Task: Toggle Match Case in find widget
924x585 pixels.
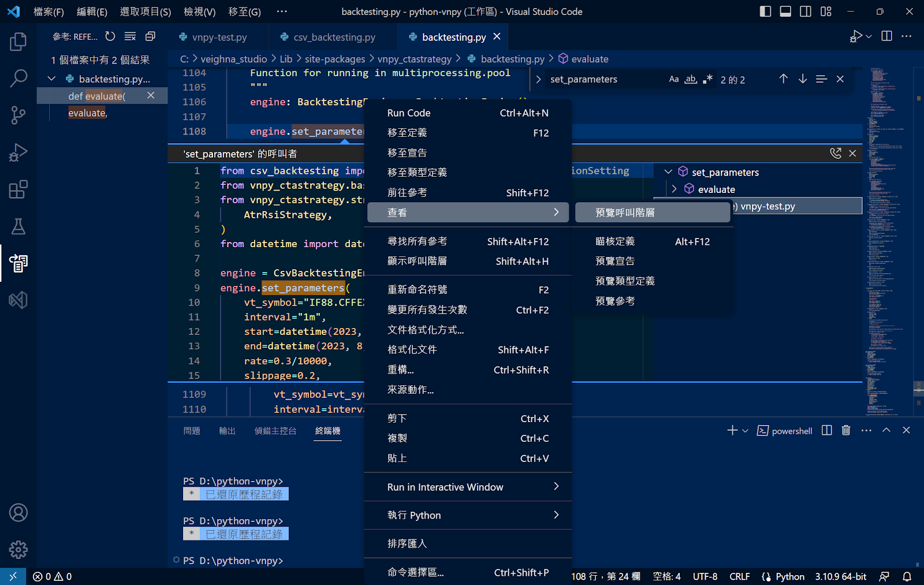Action: pyautogui.click(x=674, y=79)
